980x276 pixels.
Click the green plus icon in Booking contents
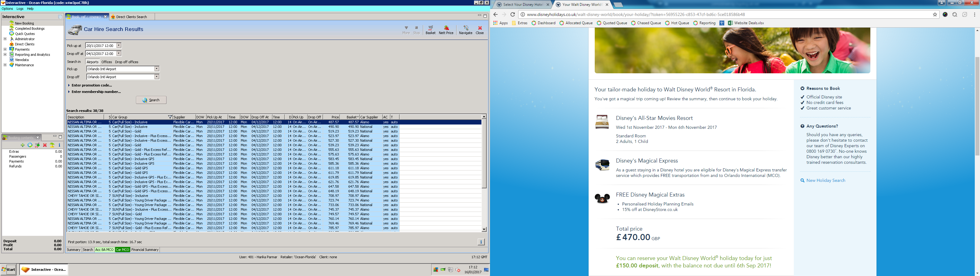coord(23,145)
